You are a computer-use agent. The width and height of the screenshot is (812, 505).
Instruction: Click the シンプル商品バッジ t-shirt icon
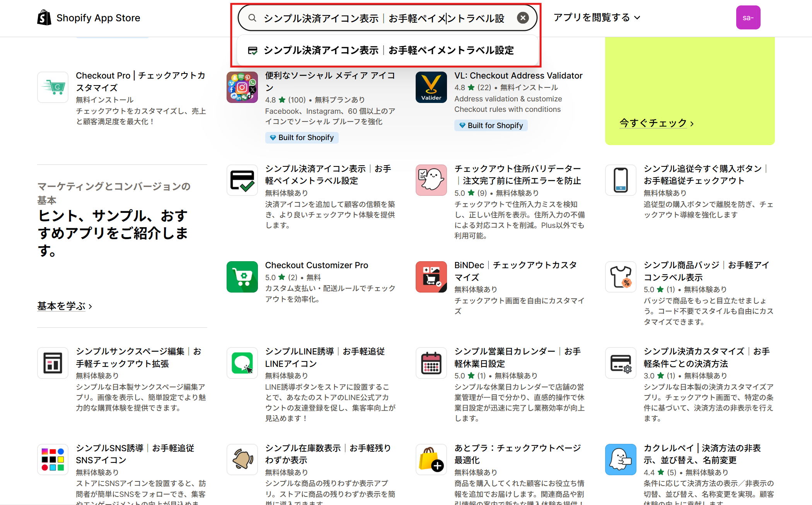pos(620,277)
